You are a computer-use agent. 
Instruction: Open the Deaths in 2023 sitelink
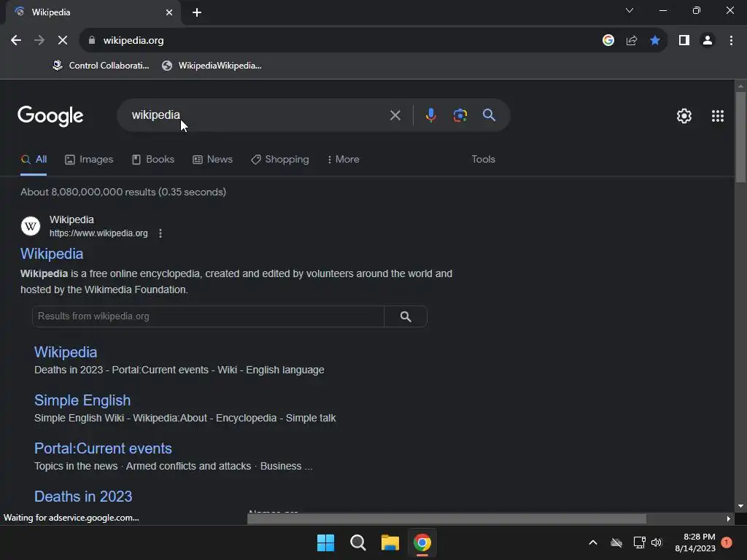coord(83,497)
